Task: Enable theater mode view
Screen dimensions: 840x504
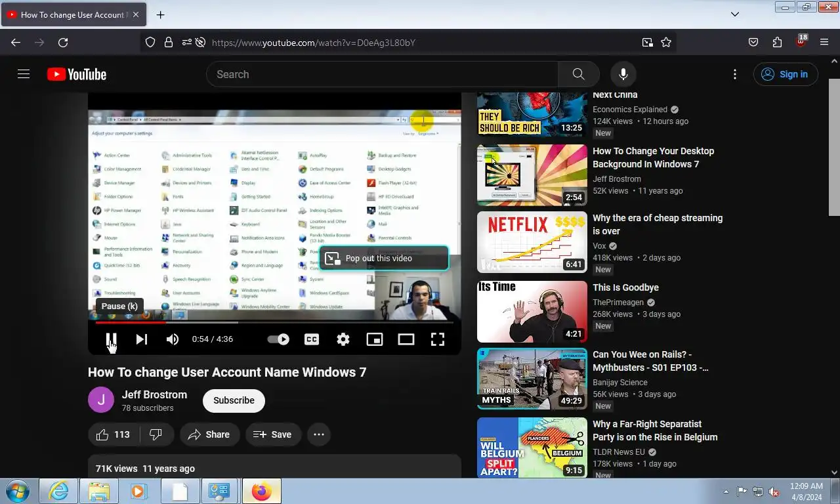Action: pyautogui.click(x=406, y=339)
